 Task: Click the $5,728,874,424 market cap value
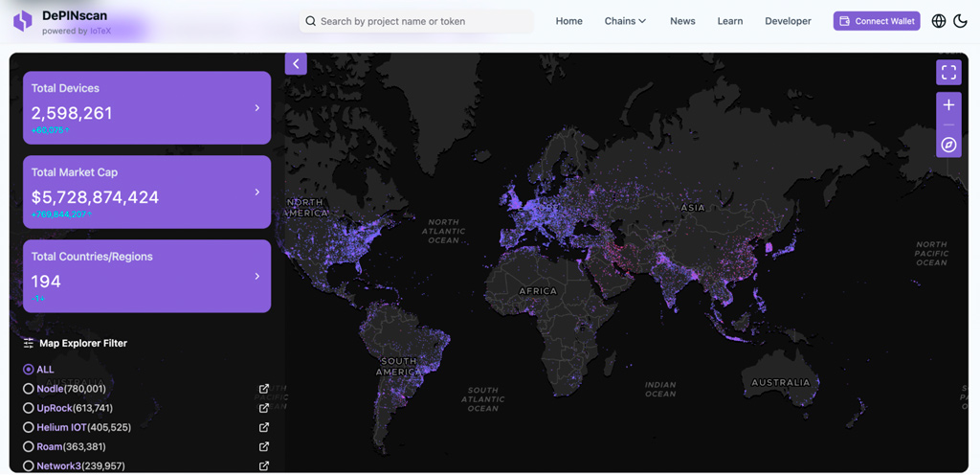[95, 197]
